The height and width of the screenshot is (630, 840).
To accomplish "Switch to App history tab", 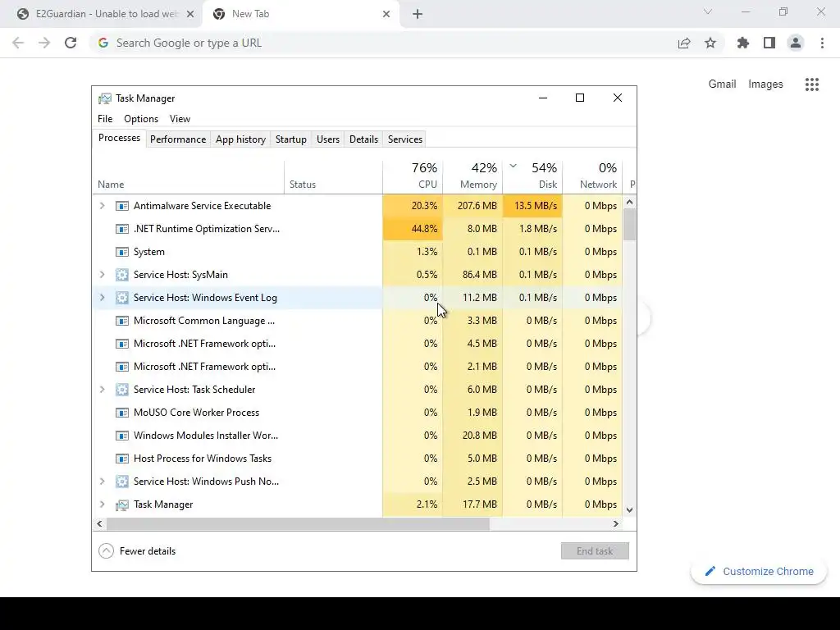I will point(240,139).
